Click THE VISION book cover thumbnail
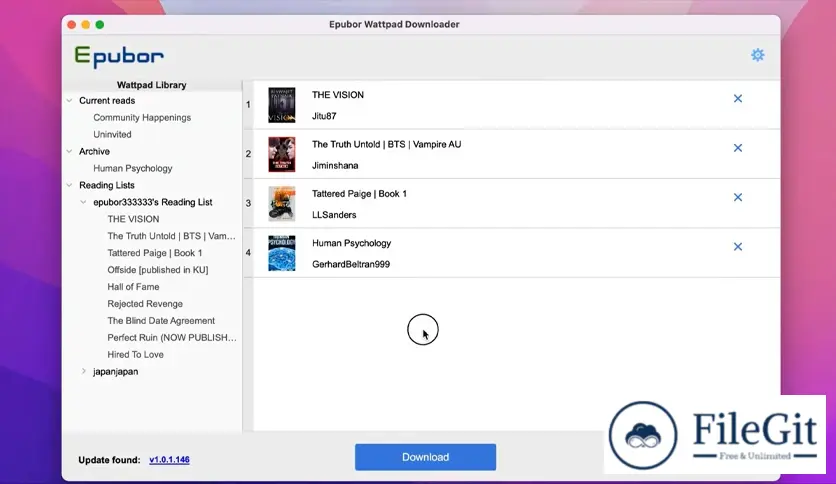The image size is (836, 484). (282, 105)
